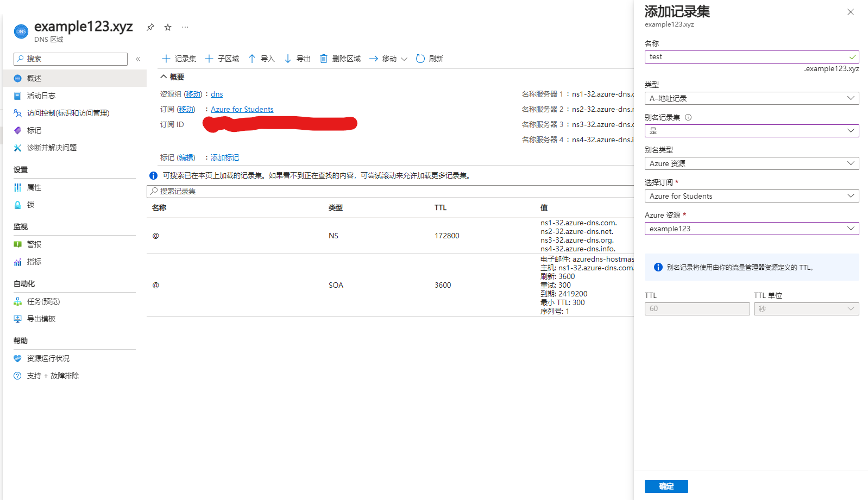The width and height of the screenshot is (868, 500).
Task: Select 访问控制(标识和访问管理) in the sidebar
Action: click(68, 113)
